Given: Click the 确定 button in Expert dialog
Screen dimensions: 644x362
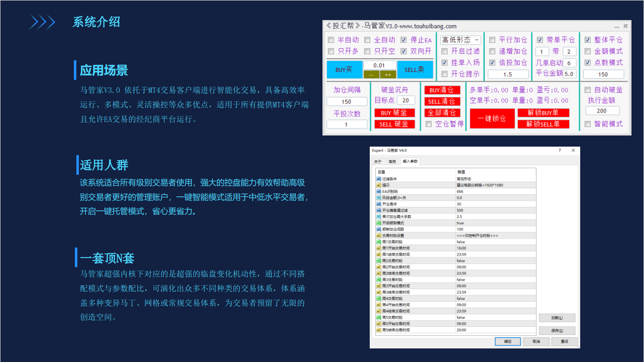Looking at the screenshot, I should tap(507, 341).
